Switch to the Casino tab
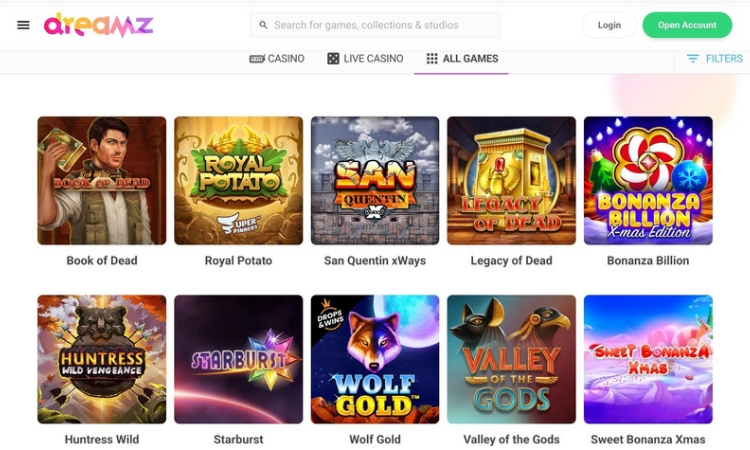 [285, 59]
